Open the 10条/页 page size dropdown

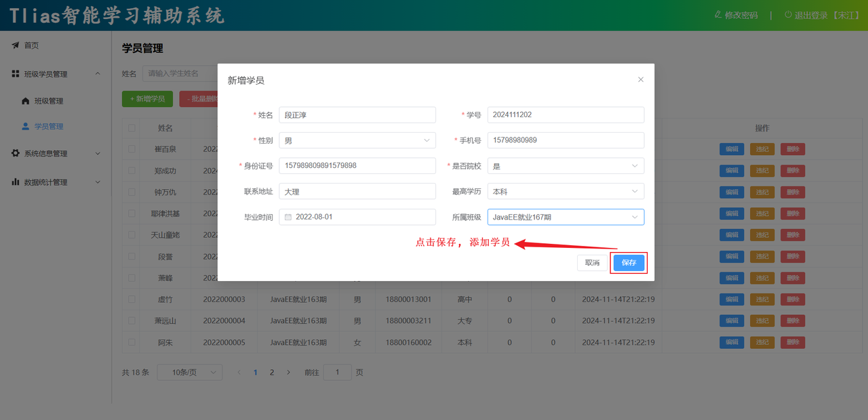(x=189, y=373)
